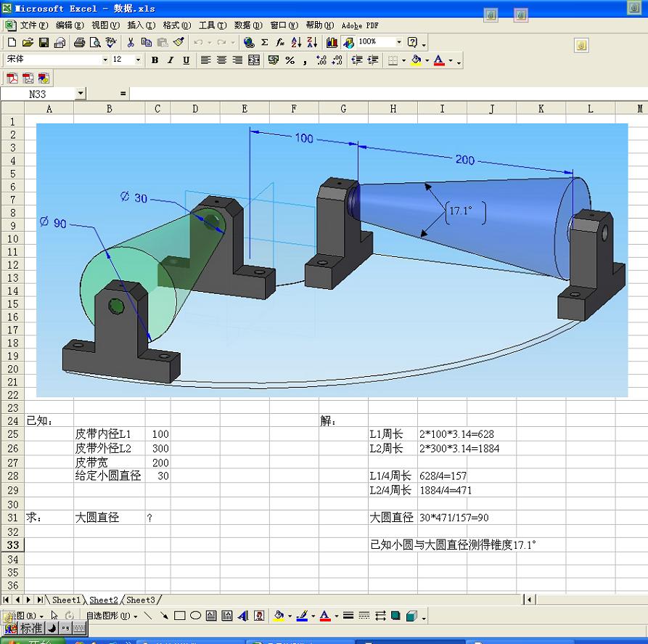Click the Merge and Center icon
Screen dimensions: 648x644
coord(254,60)
